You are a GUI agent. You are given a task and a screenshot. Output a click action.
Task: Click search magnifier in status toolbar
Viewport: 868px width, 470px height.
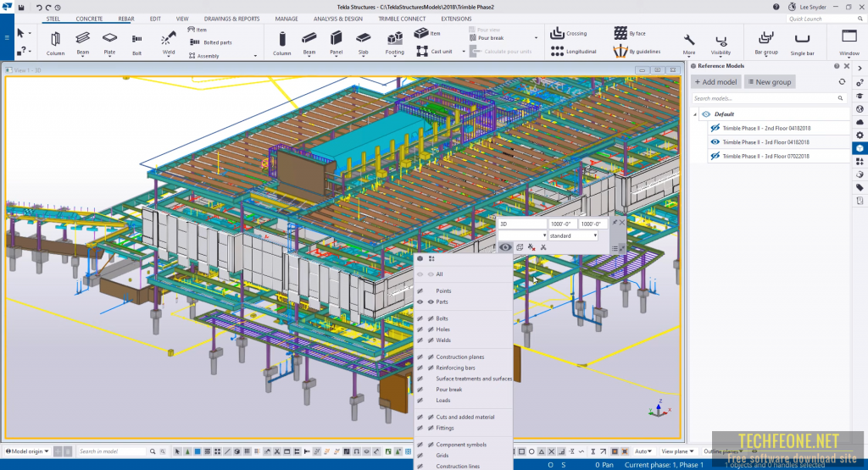(x=153, y=451)
